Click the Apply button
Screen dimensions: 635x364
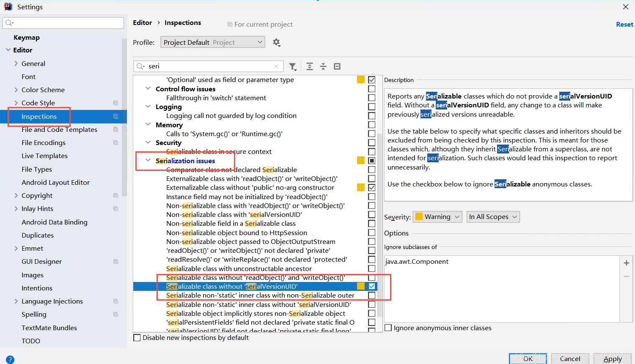613,359
